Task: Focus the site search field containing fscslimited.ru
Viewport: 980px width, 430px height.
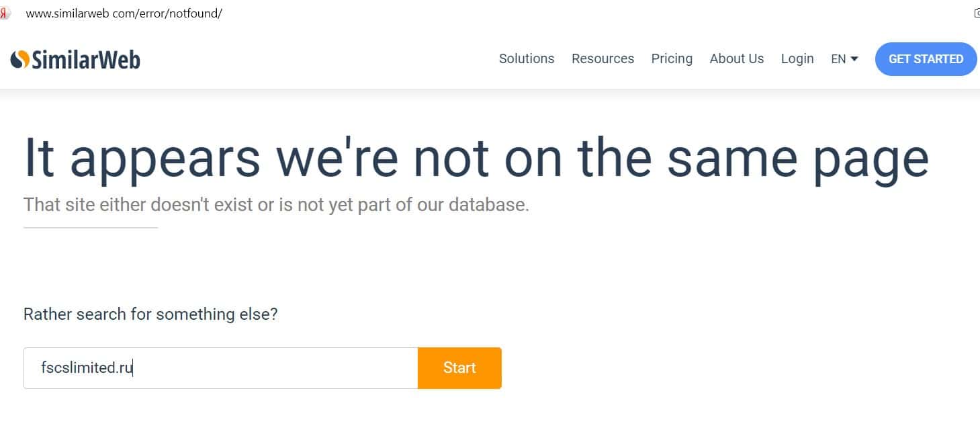Action: point(220,368)
